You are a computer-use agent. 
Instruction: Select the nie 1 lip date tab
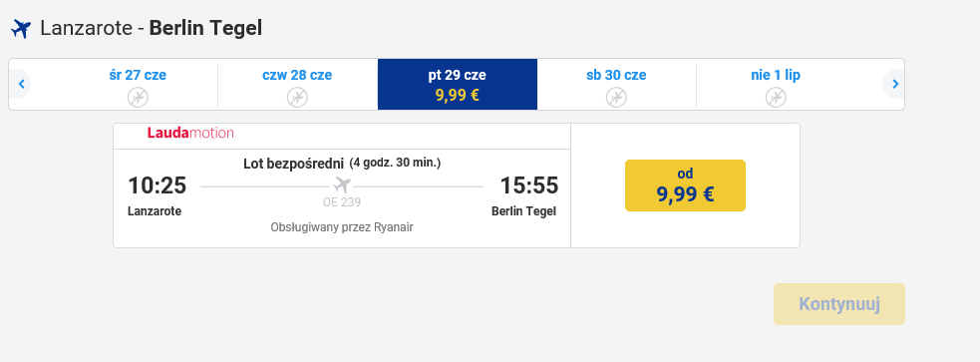point(776,85)
